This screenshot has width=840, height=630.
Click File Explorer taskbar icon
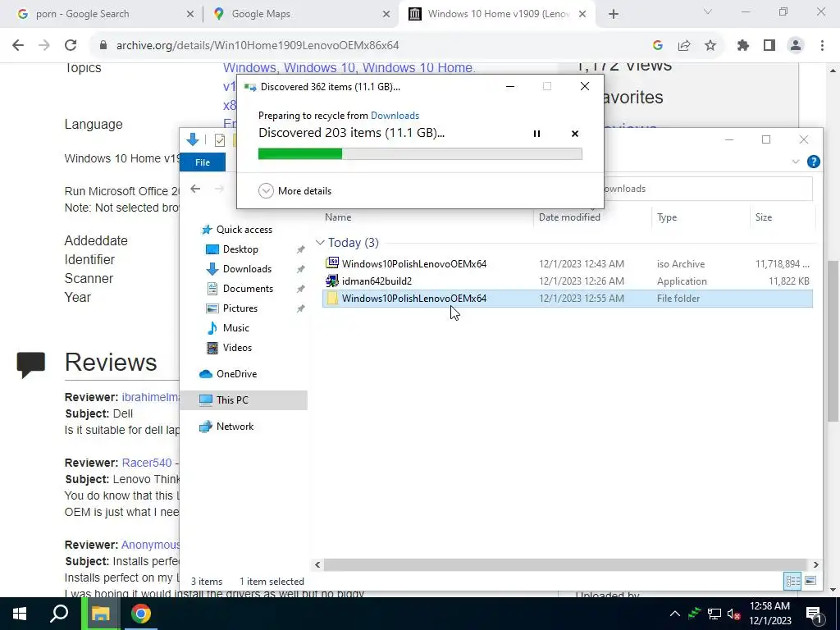(x=100, y=614)
